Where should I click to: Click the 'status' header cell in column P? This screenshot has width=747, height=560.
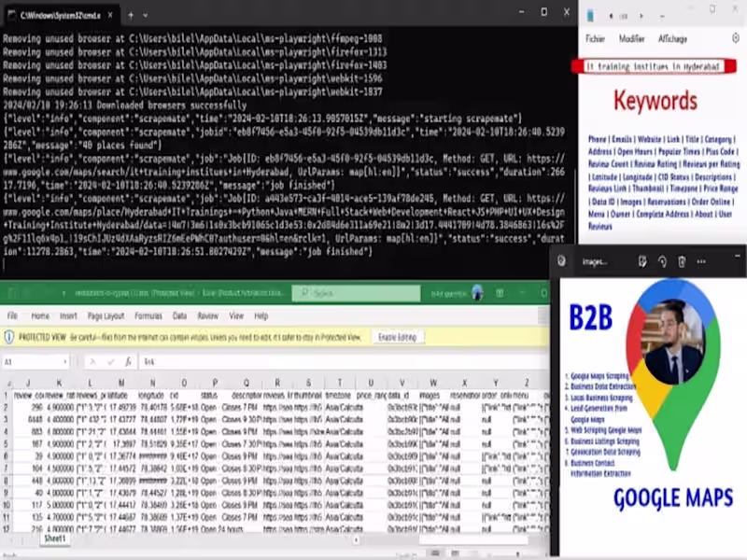point(215,395)
